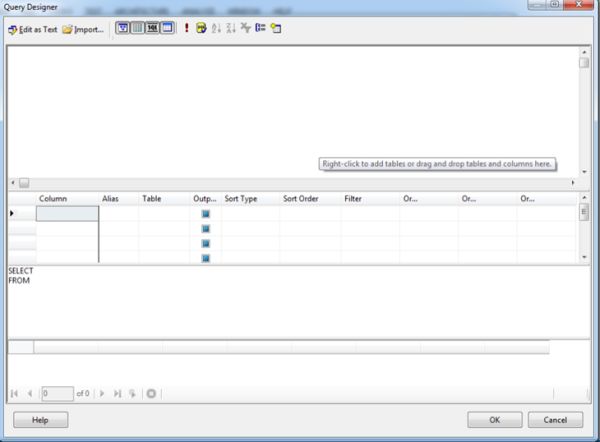
Task: Click diagram pane horizontal scroll left arrow
Action: [x=13, y=183]
